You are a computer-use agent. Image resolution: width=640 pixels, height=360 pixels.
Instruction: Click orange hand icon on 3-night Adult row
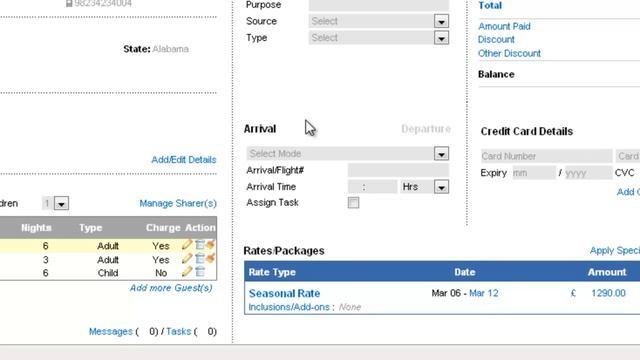pyautogui.click(x=210, y=258)
